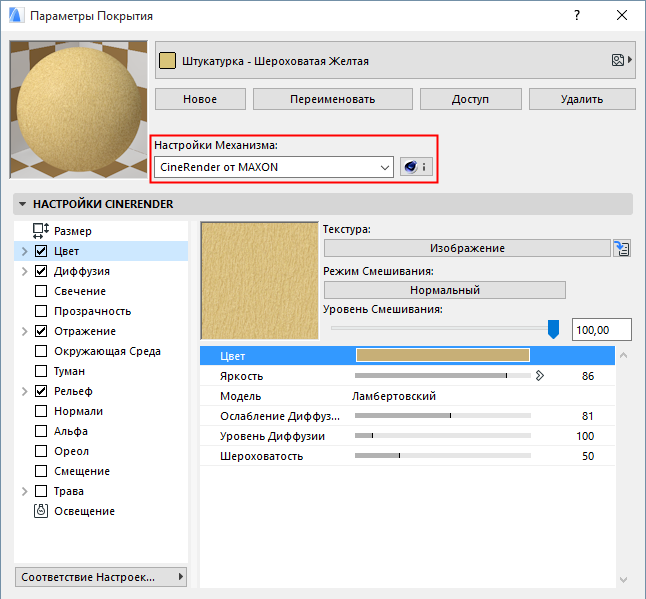
Task: Enable the Смещение checkbox
Action: [x=41, y=471]
